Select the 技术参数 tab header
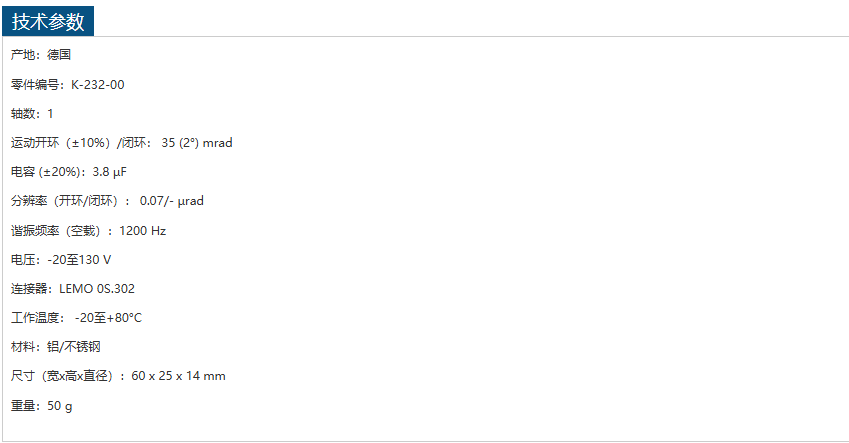The image size is (849, 443). point(48,21)
